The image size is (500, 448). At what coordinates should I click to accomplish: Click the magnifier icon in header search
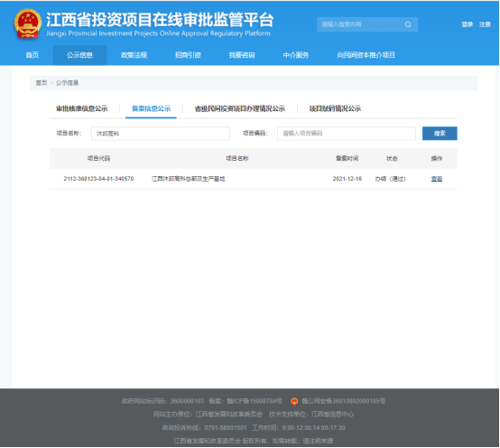point(408,24)
